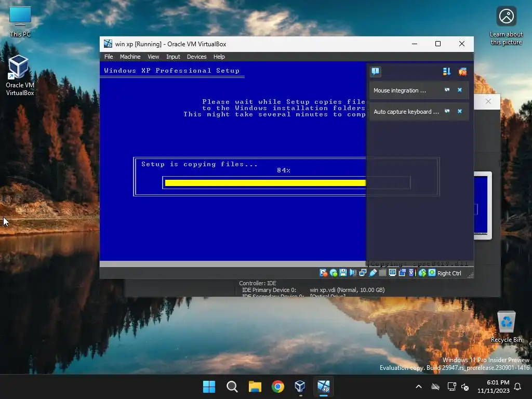
Task: Switch to VirtualBox Manager taskbar icon
Action: 300,387
